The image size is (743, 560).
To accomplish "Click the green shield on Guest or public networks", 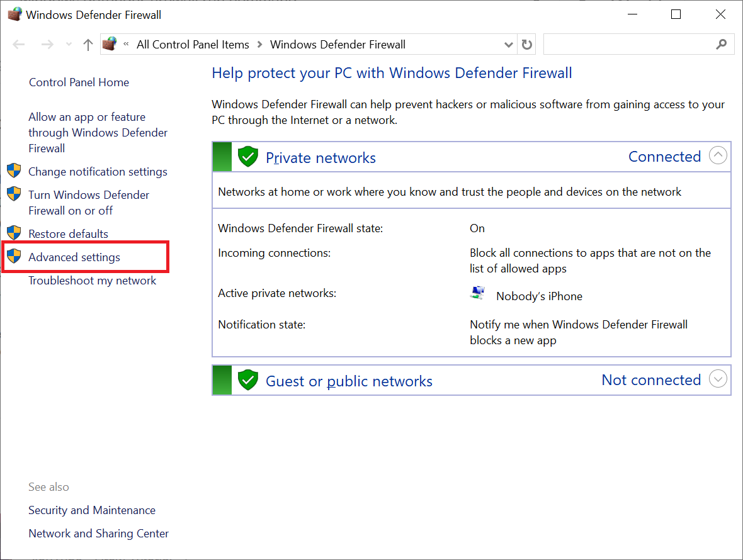I will [x=247, y=380].
